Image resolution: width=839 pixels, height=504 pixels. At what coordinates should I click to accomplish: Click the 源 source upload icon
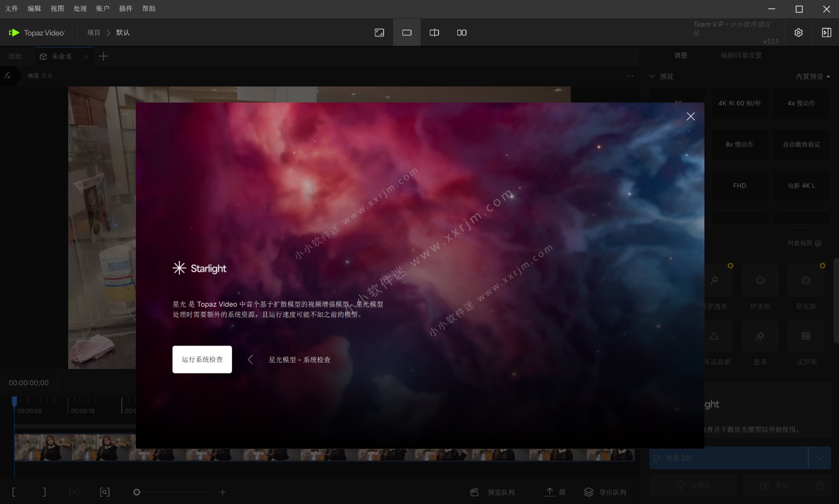point(550,492)
